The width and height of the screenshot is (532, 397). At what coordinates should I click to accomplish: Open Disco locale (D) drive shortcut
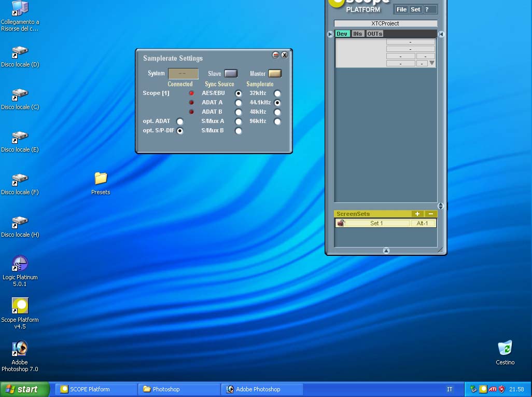20,57
